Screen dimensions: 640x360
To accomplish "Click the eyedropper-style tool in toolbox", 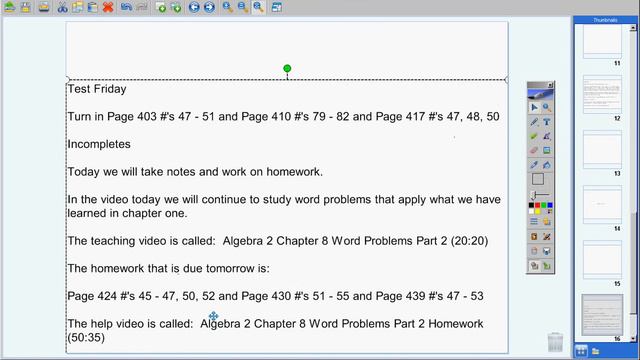I will pyautogui.click(x=534, y=164).
